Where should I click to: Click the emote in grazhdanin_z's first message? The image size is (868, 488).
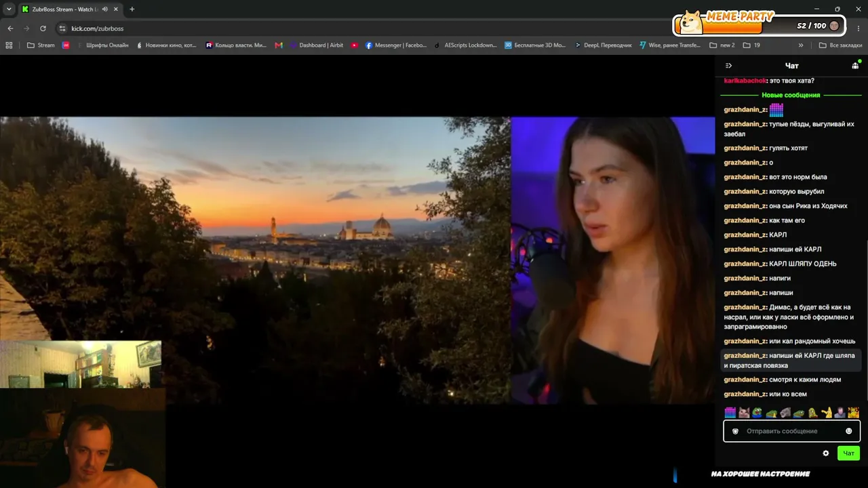[x=776, y=109]
